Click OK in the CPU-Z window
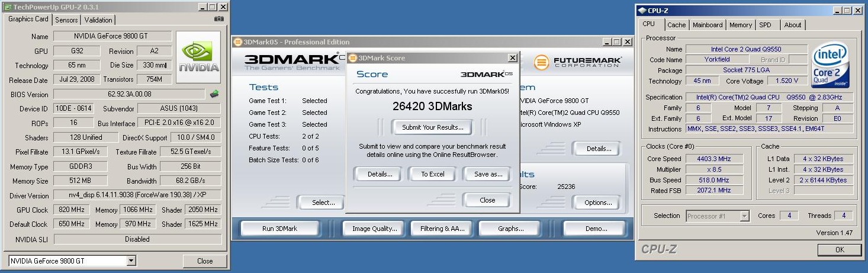This screenshot has height=273, width=868. point(840,250)
